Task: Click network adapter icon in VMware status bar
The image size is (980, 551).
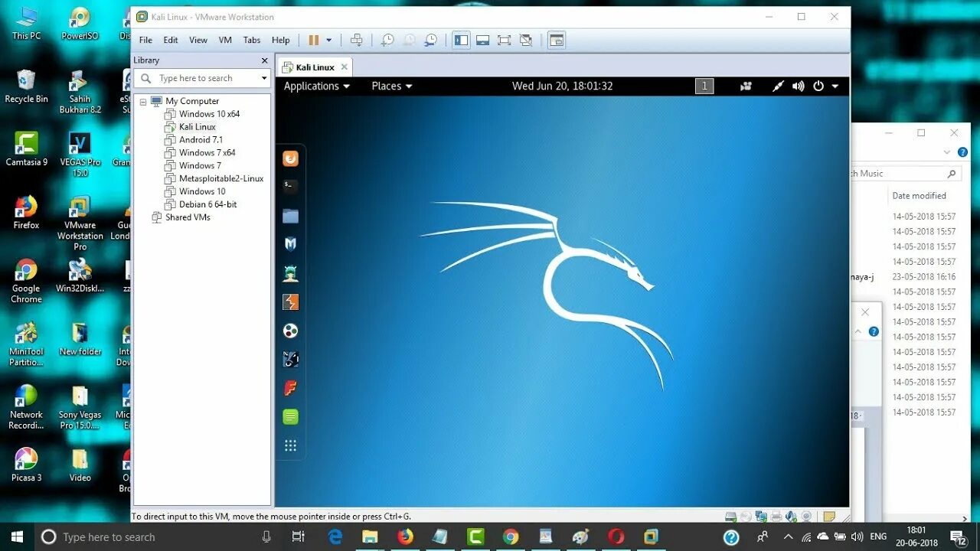Action: click(761, 517)
